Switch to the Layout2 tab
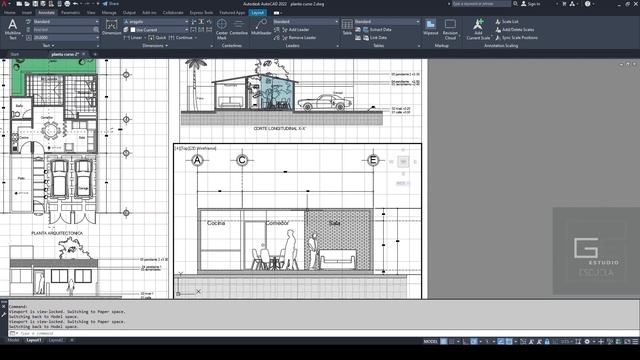640x360 pixels. coord(56,340)
